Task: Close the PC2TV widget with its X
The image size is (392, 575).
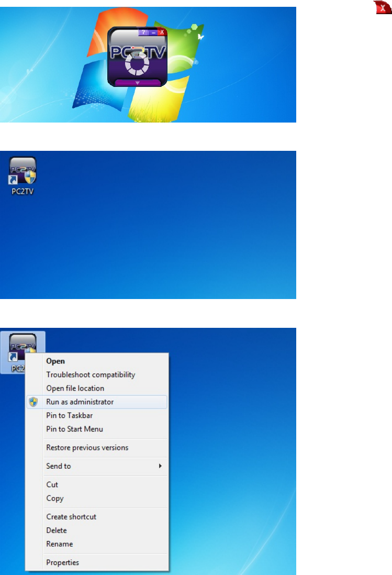Action: pos(162,32)
